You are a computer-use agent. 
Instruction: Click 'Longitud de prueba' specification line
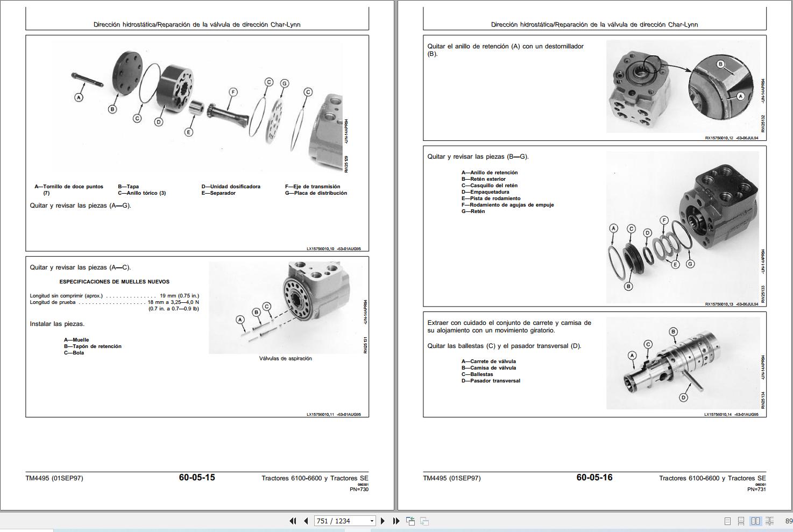coord(114,302)
